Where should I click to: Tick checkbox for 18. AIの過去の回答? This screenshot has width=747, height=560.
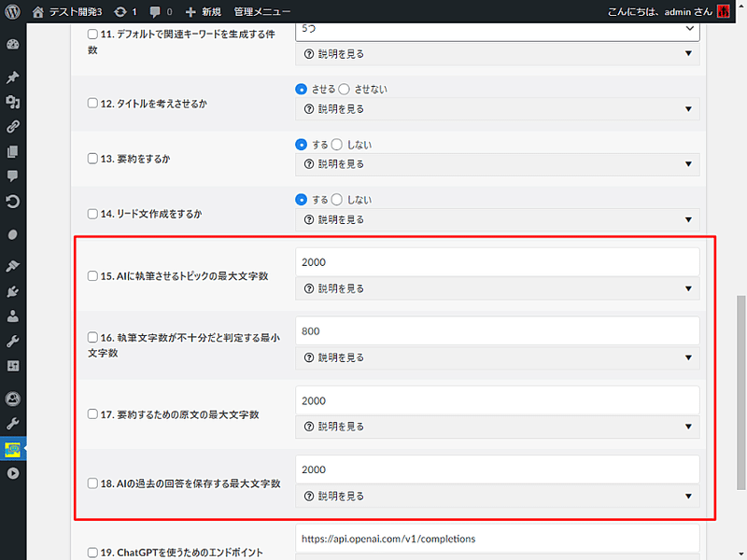click(x=92, y=483)
